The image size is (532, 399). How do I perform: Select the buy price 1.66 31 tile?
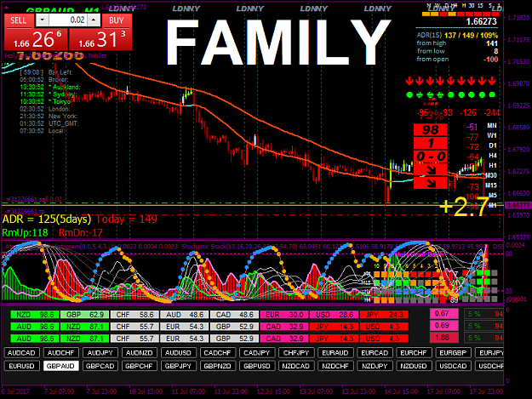[100, 39]
